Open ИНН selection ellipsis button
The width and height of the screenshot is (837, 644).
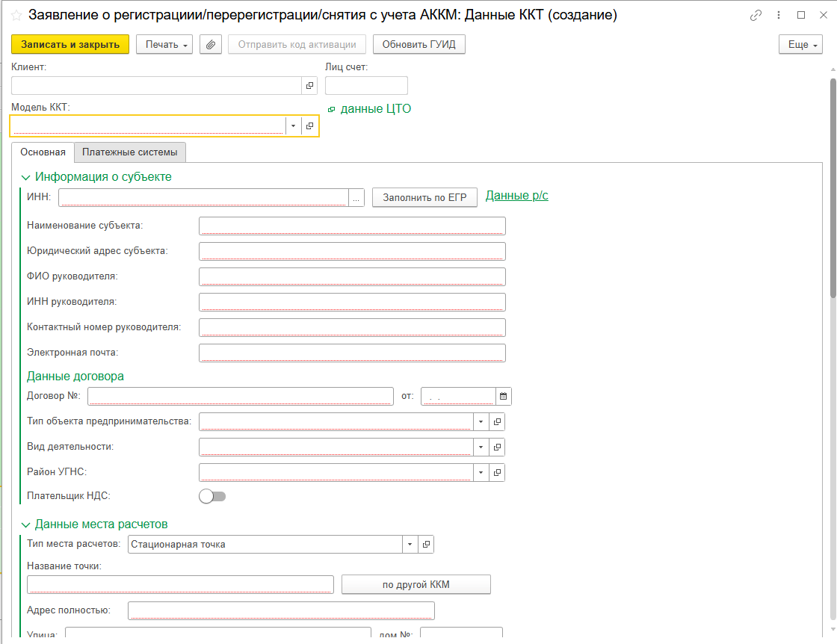pos(356,198)
